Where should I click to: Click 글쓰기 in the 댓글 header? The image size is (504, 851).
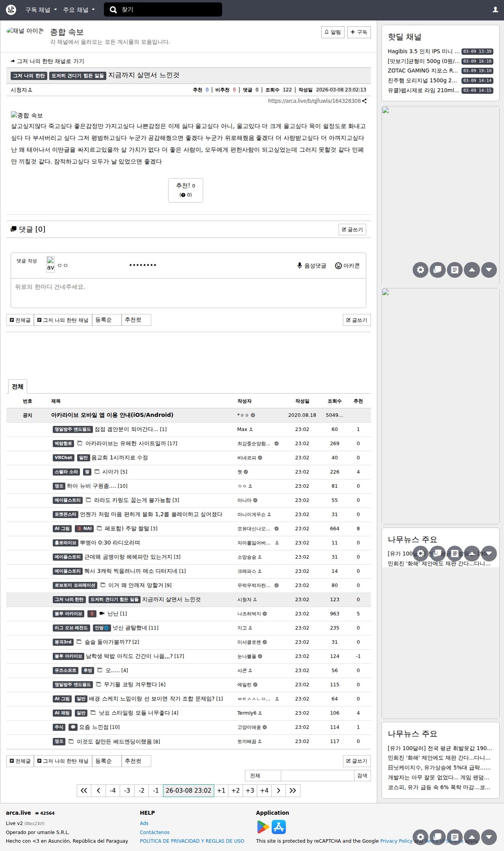352,229
